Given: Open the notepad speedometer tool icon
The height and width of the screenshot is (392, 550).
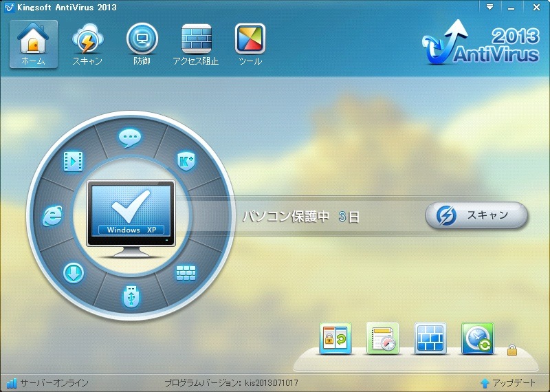Looking at the screenshot, I should (x=383, y=338).
